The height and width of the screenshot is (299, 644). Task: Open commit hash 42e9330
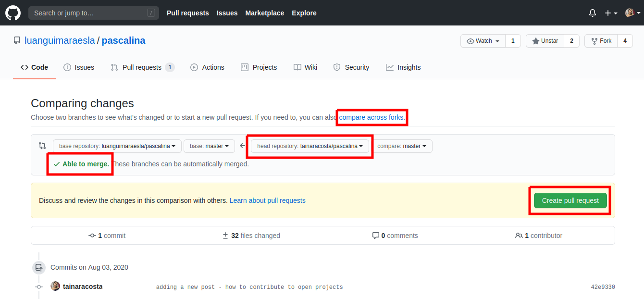pos(603,287)
